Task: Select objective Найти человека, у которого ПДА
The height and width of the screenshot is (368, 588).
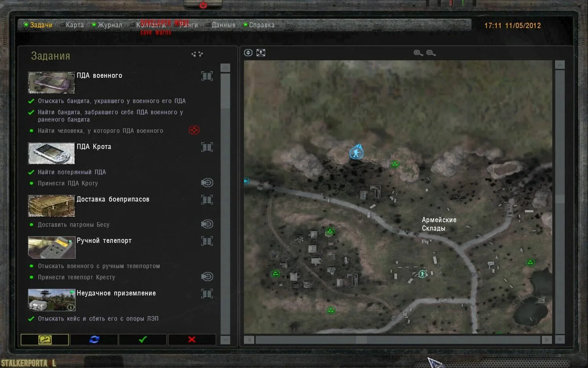Action: (100, 131)
